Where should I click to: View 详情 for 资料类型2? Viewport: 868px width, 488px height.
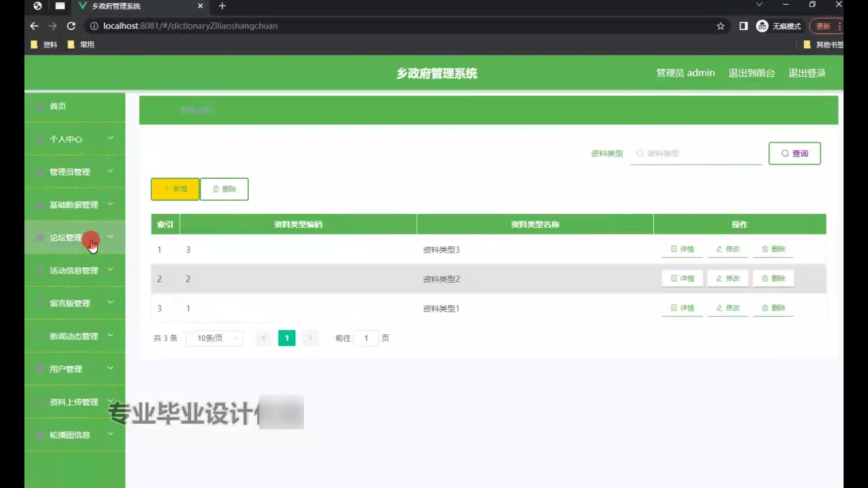(x=682, y=278)
